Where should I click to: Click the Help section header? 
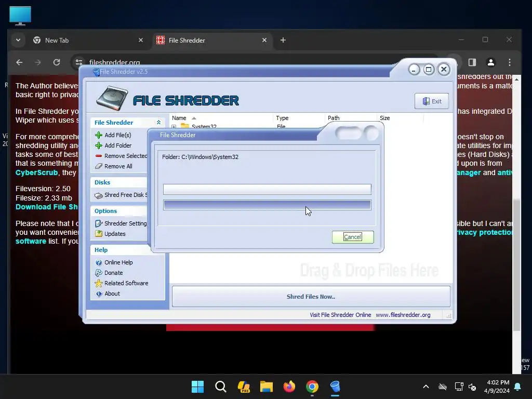101,250
